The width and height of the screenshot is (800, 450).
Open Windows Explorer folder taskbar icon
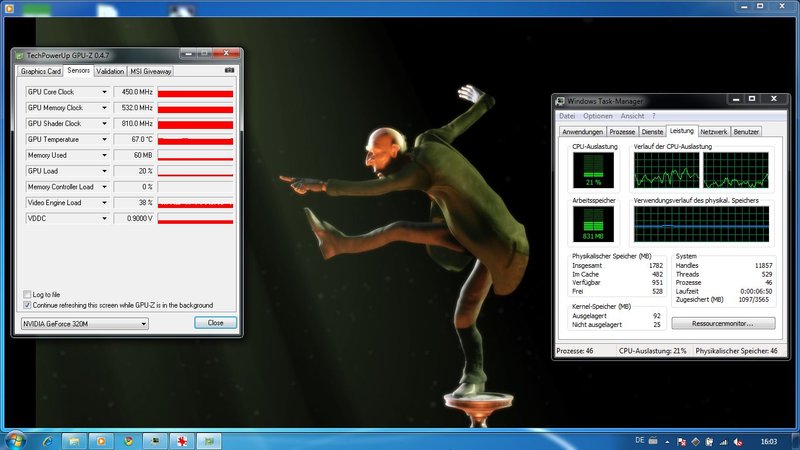point(73,441)
